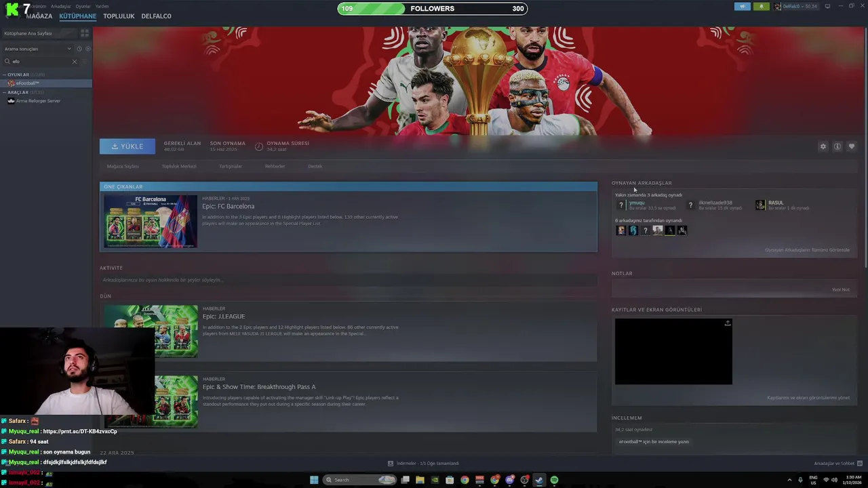Open the recorded screenshot thumbnail

pos(673,352)
